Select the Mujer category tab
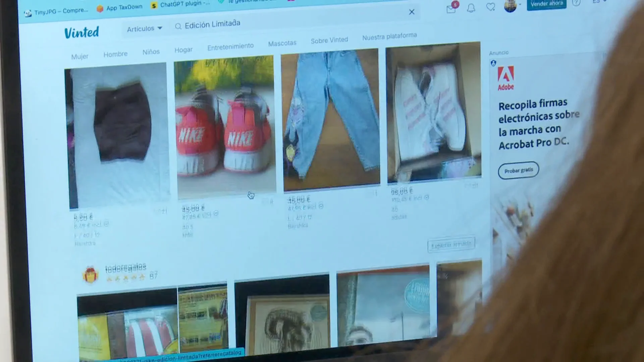Image resolution: width=644 pixels, height=362 pixels. (79, 56)
